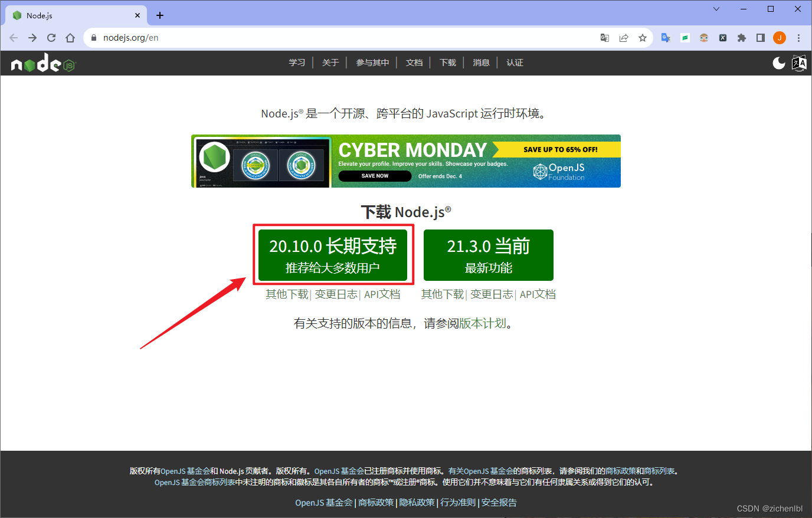Open Chrome three-dot menu

(x=799, y=38)
